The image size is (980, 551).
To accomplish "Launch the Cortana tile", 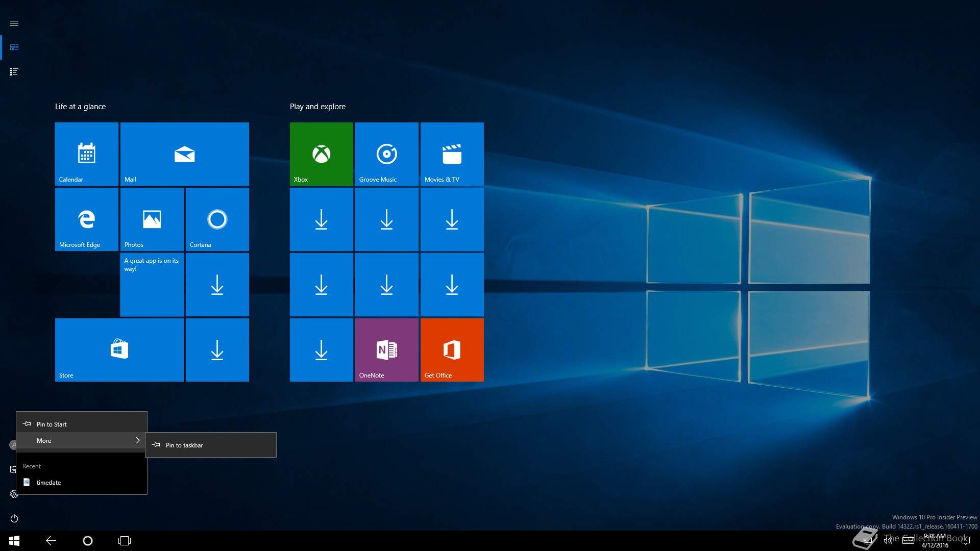I will pos(217,219).
